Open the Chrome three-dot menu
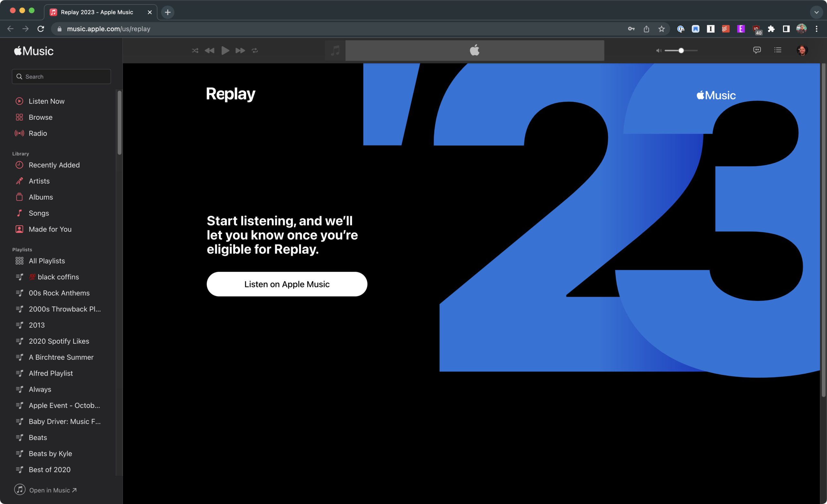 817,29
